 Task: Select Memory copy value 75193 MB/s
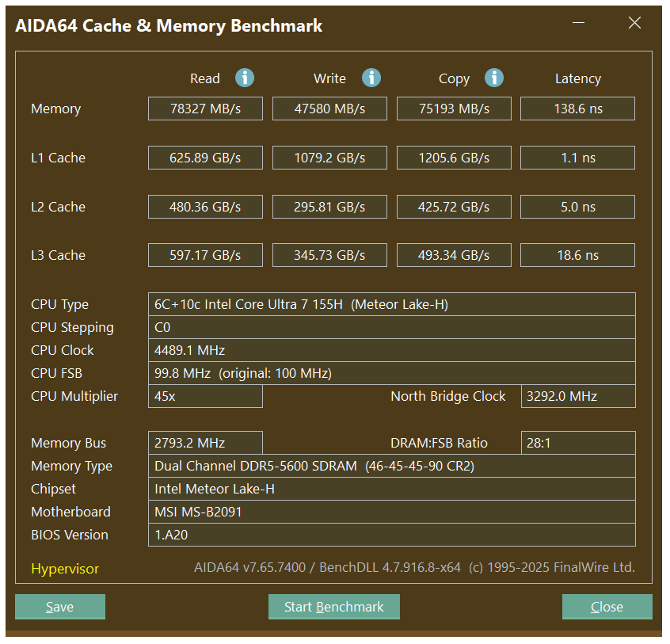coord(455,109)
